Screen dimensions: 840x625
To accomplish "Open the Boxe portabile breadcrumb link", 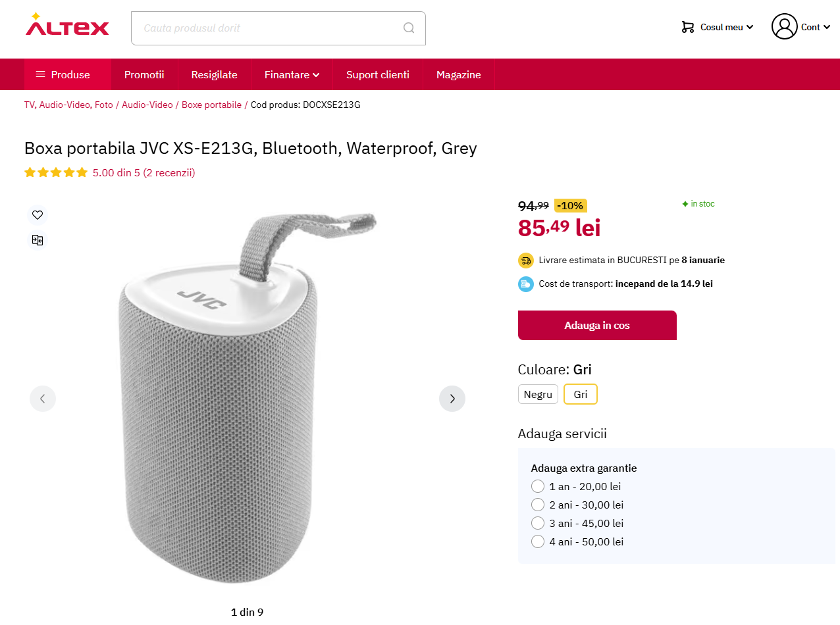I will [211, 105].
